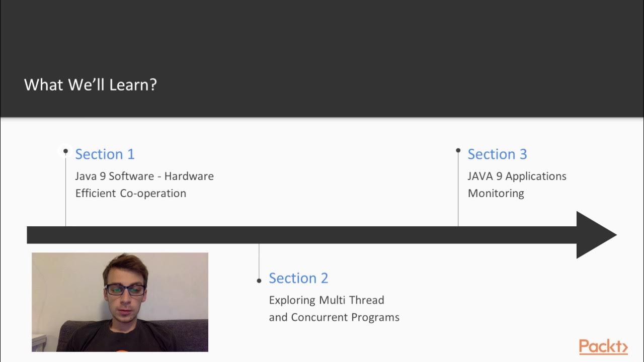The image size is (644, 362).
Task: Select the Section 1 heading
Action: pos(105,154)
